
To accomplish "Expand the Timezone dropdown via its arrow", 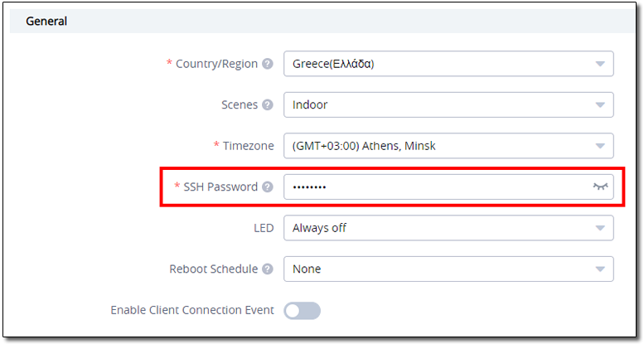I will pyautogui.click(x=600, y=147).
